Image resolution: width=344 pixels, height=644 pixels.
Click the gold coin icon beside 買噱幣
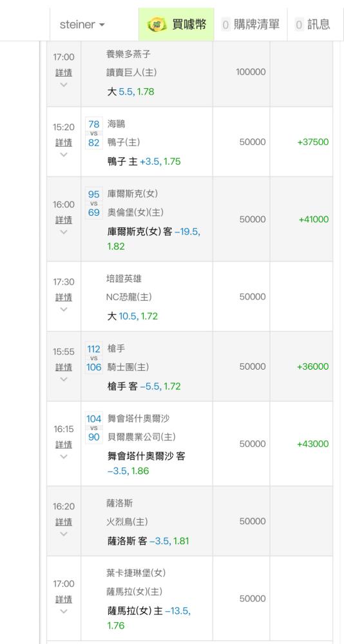[x=157, y=24]
